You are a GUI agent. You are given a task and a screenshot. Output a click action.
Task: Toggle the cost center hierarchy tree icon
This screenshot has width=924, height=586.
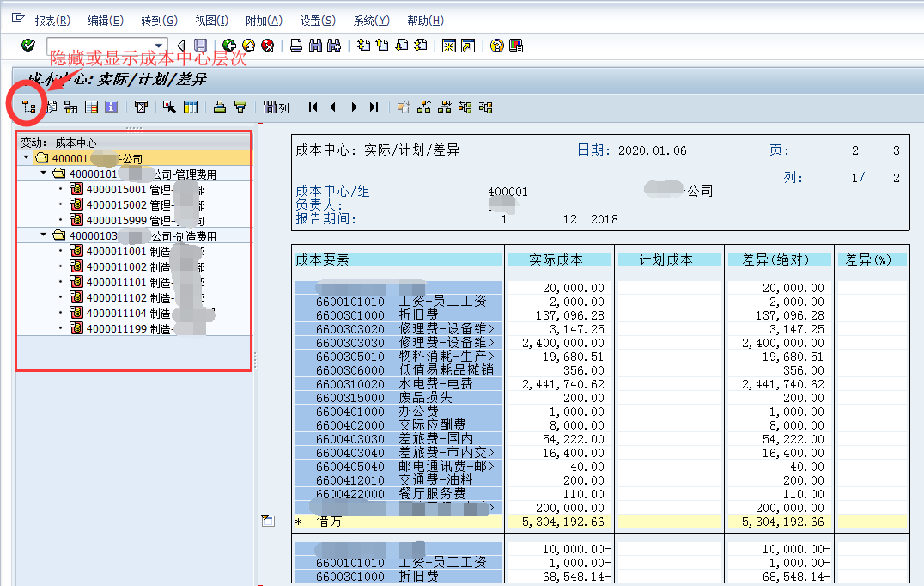[x=28, y=107]
